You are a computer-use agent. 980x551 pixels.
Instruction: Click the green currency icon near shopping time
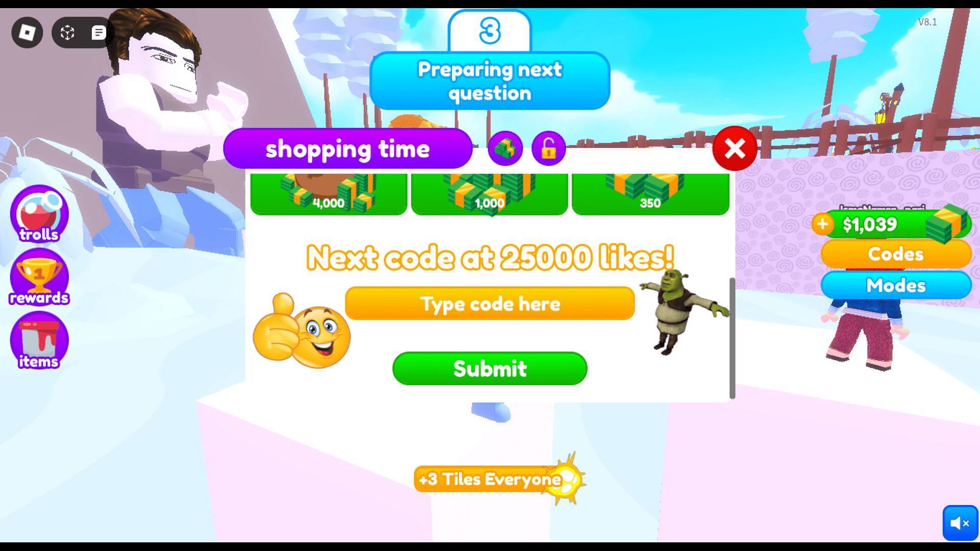point(505,148)
